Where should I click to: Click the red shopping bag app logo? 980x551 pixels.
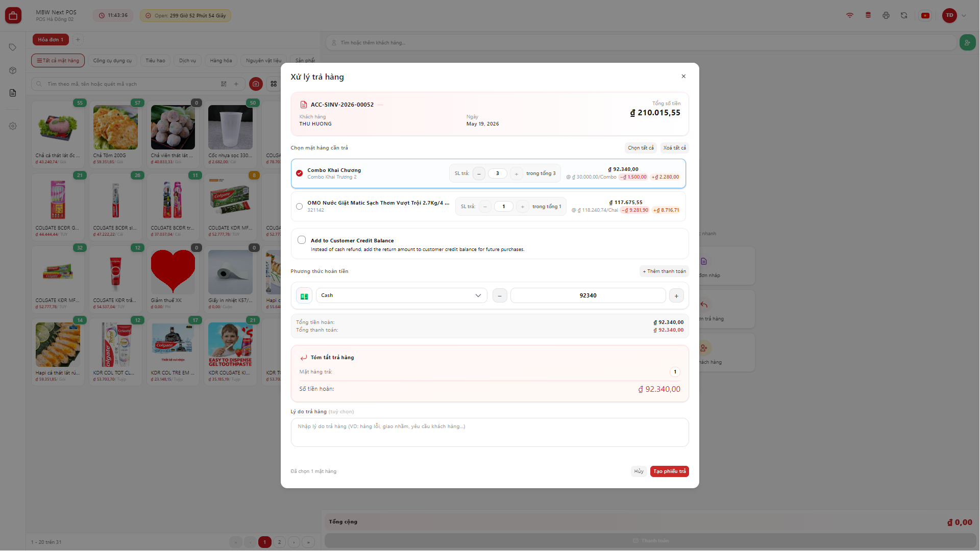point(13,15)
